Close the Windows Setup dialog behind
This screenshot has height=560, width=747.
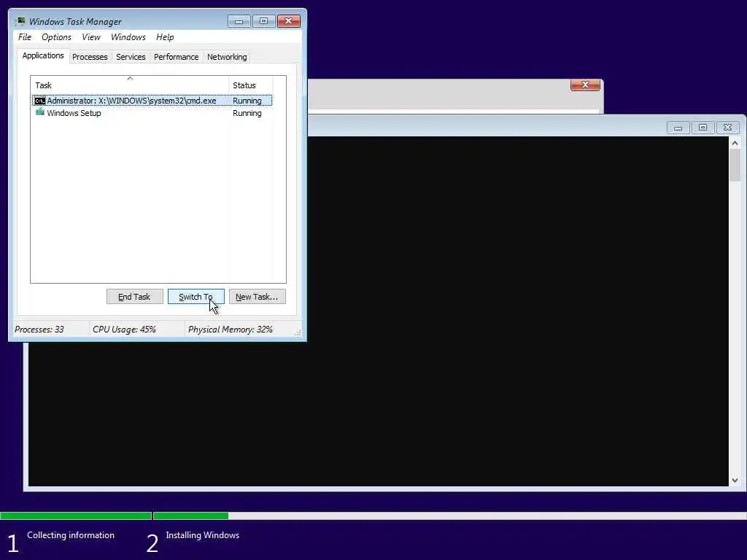[x=585, y=85]
